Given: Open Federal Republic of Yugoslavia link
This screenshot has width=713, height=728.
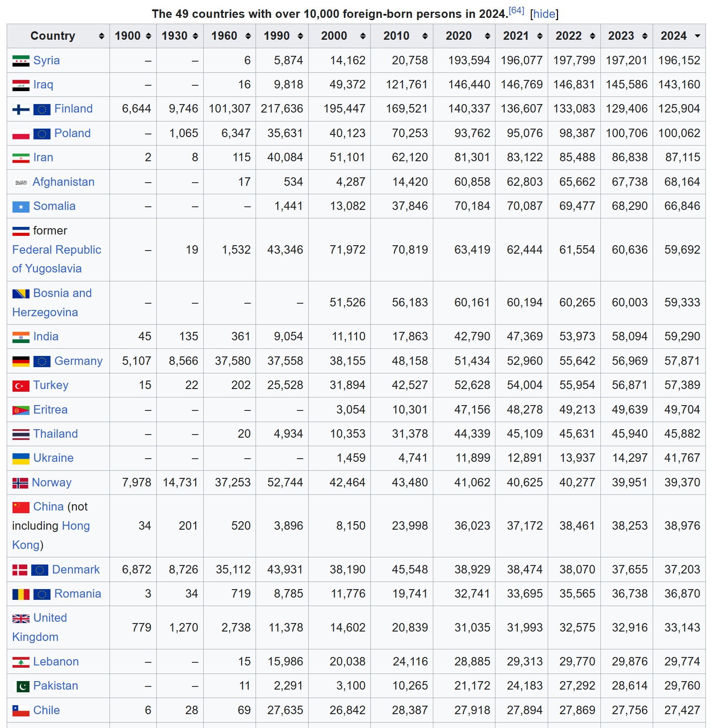Looking at the screenshot, I should 57,259.
